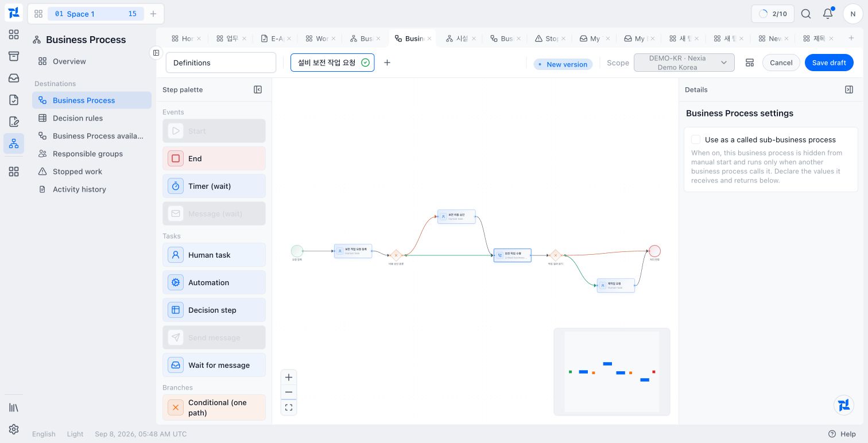Zoom in with the plus canvas button
Viewport: 868px width, 443px height.
click(x=289, y=378)
